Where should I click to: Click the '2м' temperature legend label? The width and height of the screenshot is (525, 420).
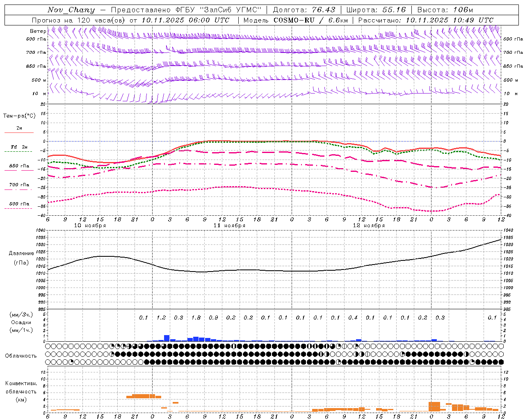pyautogui.click(x=19, y=128)
